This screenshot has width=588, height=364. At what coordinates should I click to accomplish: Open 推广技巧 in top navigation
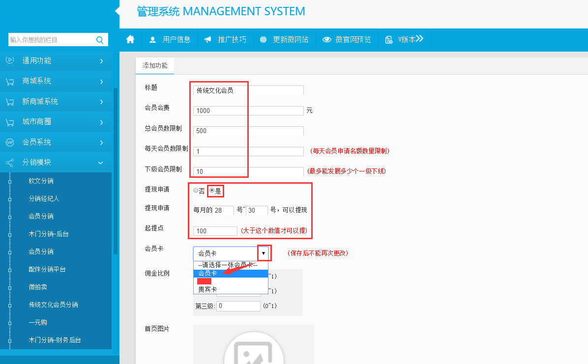tap(232, 40)
